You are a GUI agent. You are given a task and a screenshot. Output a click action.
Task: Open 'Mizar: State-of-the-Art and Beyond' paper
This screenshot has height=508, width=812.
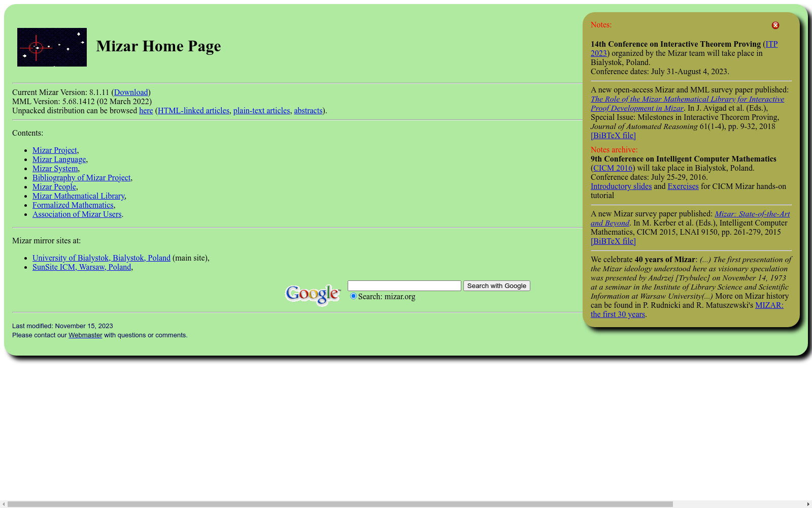pyautogui.click(x=752, y=214)
